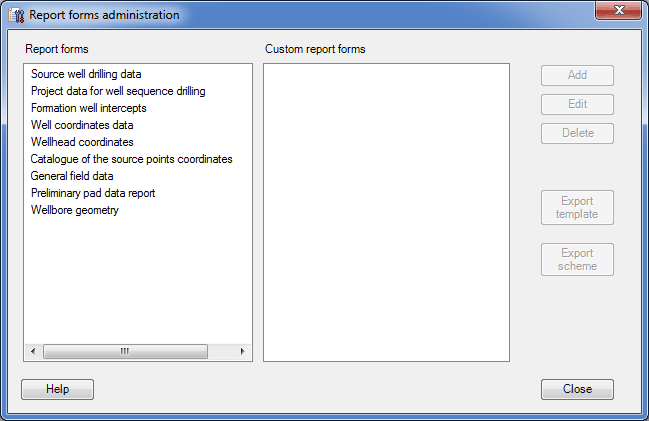
Task: Close the dialog with the X button
Action: point(618,10)
